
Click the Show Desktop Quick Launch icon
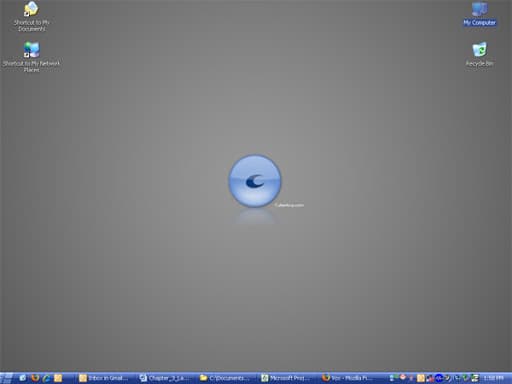click(23, 378)
